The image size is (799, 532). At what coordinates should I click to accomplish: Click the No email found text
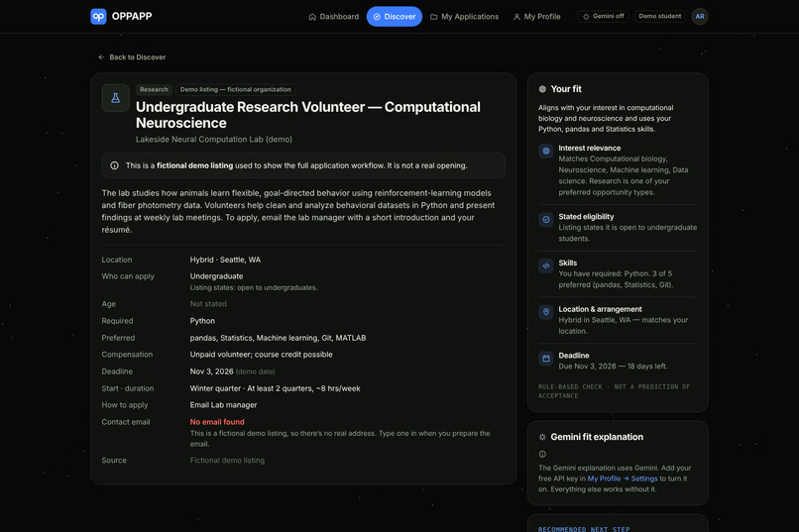coord(217,422)
